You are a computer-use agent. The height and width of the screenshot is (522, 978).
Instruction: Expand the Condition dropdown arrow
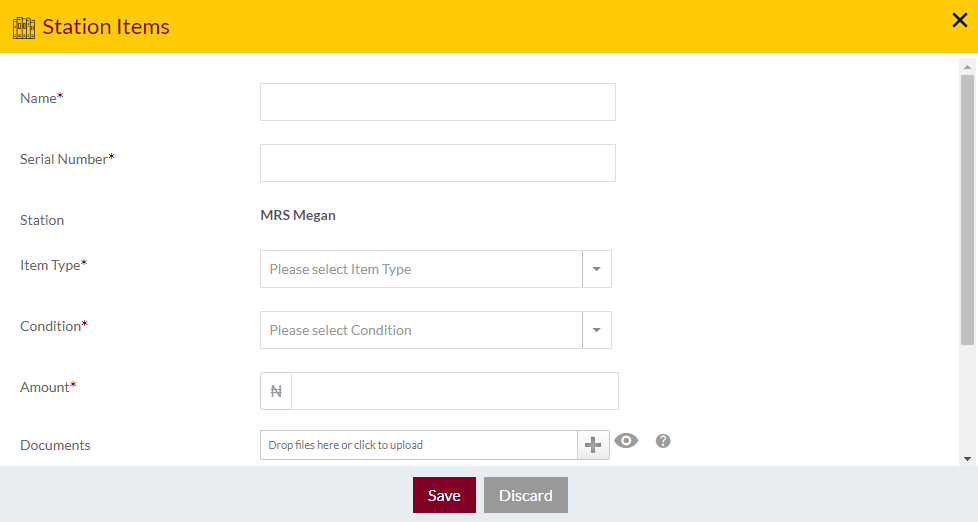(x=597, y=330)
